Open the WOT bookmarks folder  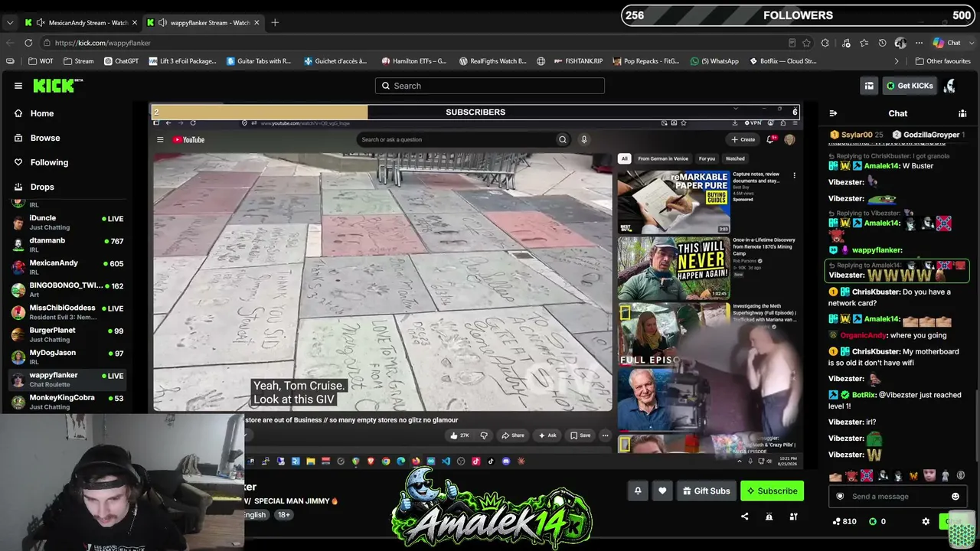point(41,61)
